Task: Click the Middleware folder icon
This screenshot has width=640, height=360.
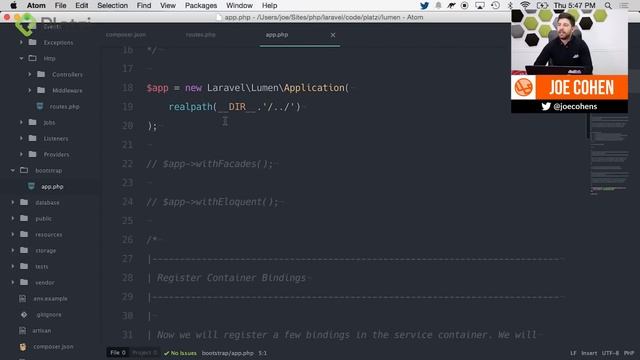Action: click(41, 90)
